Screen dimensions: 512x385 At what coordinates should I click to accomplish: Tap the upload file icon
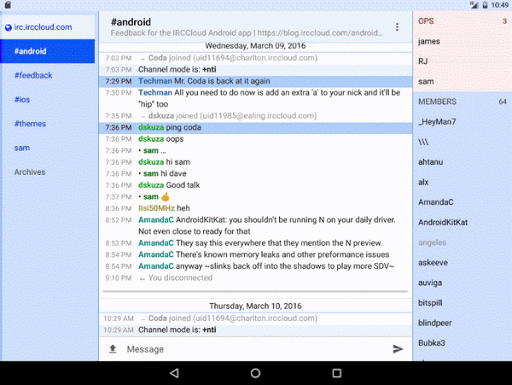(x=113, y=349)
